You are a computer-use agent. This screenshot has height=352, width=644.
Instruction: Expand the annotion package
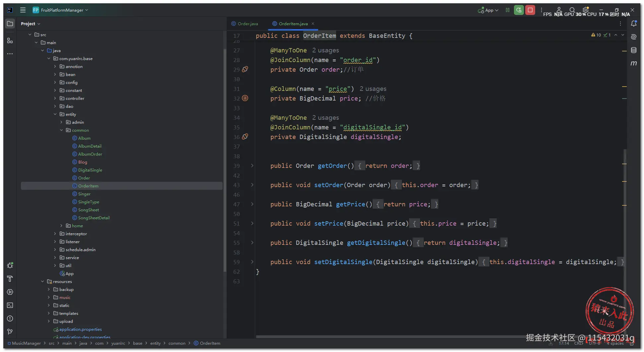pyautogui.click(x=55, y=66)
